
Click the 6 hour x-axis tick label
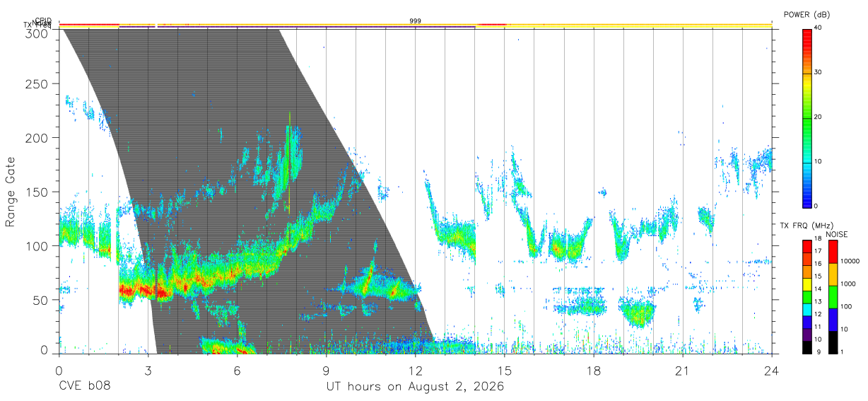pyautogui.click(x=237, y=371)
